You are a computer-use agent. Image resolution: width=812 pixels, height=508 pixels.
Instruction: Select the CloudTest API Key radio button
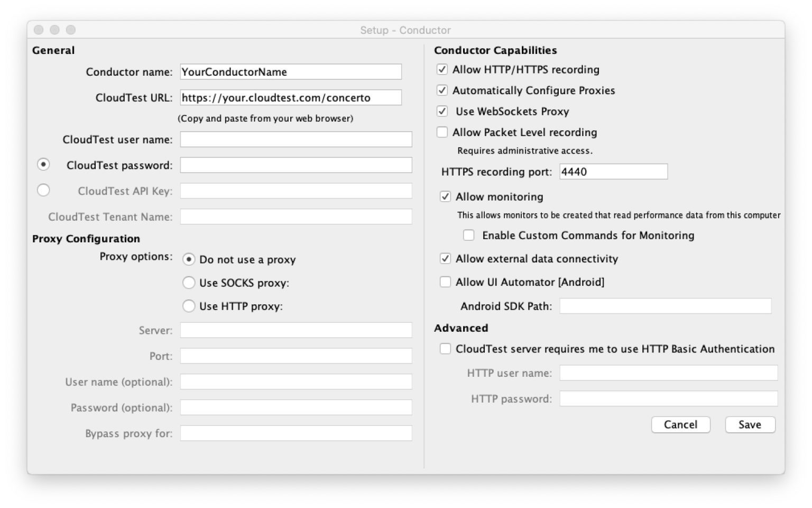44,189
